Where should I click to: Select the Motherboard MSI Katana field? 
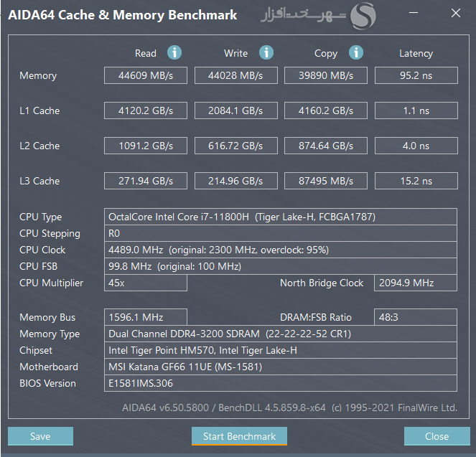(x=281, y=367)
